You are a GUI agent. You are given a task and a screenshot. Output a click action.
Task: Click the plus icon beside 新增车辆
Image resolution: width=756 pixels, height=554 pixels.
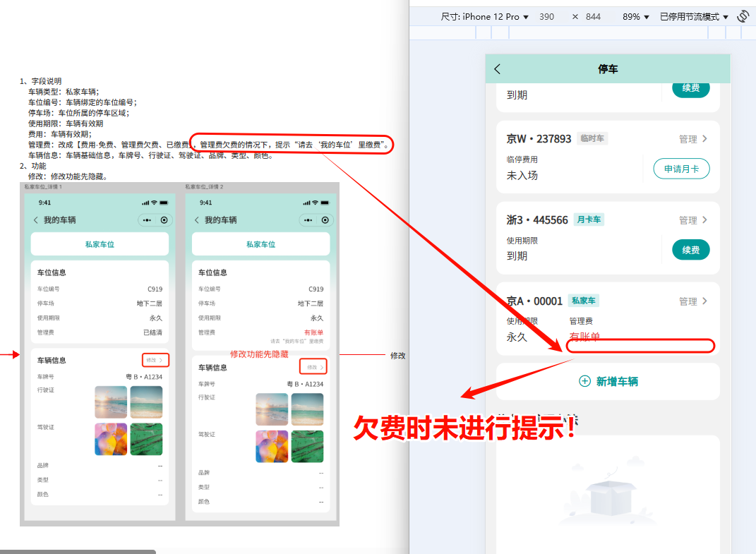click(584, 381)
